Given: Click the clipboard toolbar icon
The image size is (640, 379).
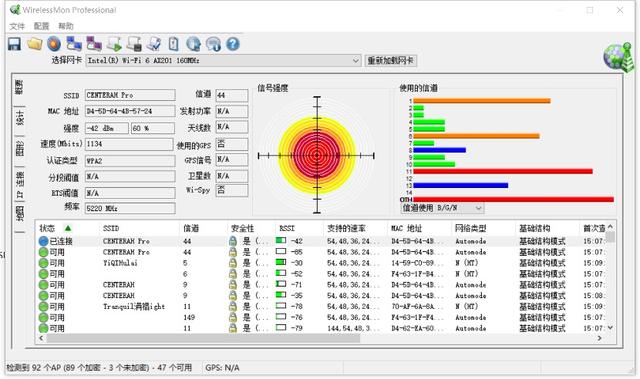Looking at the screenshot, I should click(x=173, y=44).
